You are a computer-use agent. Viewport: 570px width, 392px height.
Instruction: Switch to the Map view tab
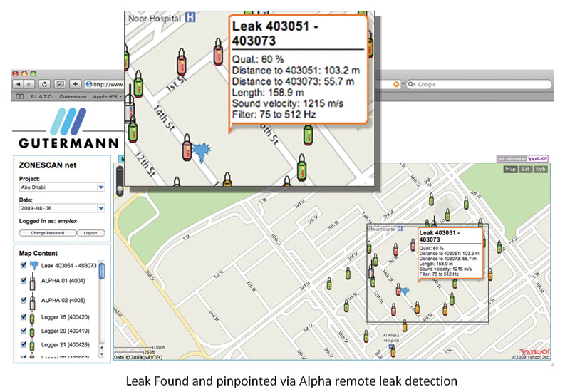tap(510, 169)
